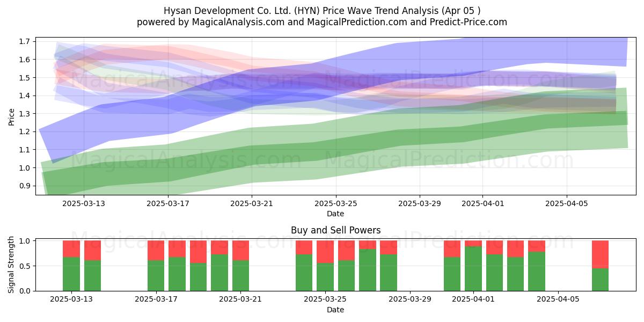Click the 2025-03-29 label under the price chart

(x=420, y=203)
